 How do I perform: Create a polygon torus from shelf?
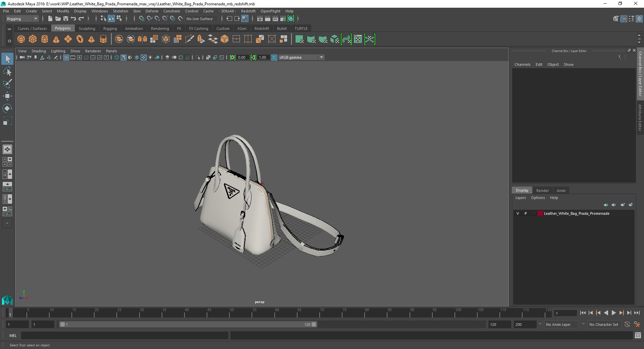[80, 39]
